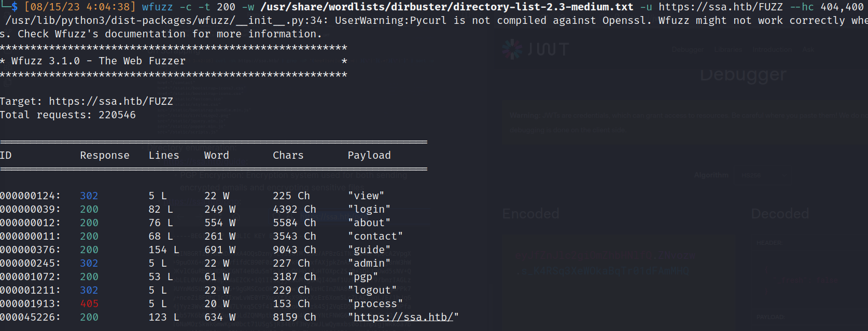Screen dimensions: 868x331
Task: Click the "login" payload entry
Action: point(369,209)
